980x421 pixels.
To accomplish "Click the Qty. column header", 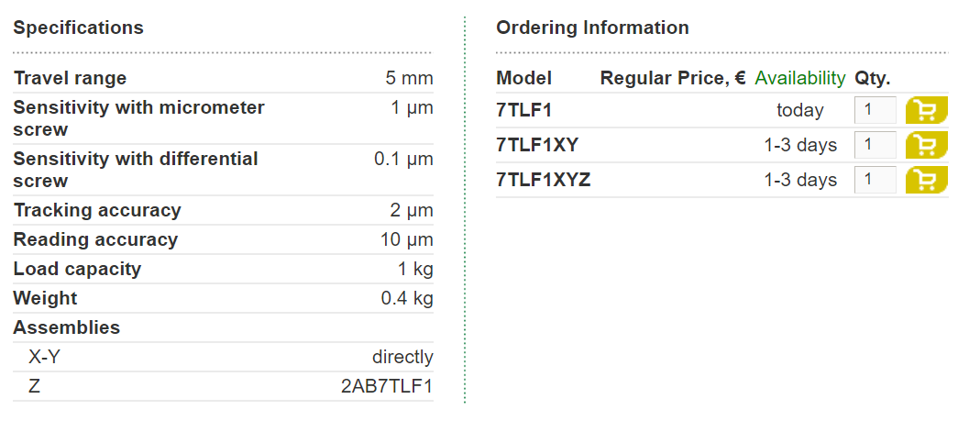I will pos(873,78).
